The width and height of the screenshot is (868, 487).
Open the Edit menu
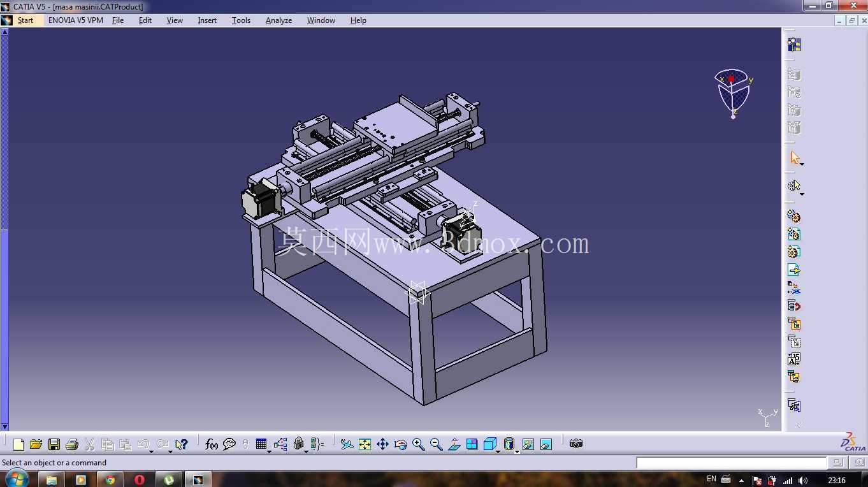click(x=145, y=20)
